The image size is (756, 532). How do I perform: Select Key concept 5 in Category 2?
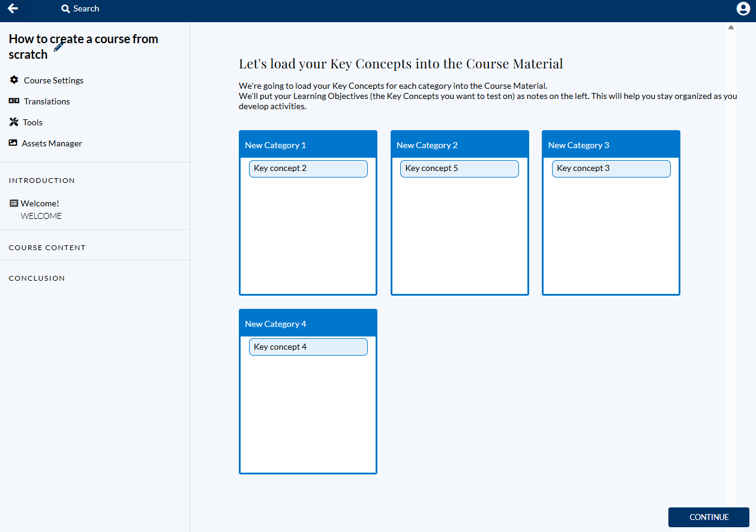point(459,169)
